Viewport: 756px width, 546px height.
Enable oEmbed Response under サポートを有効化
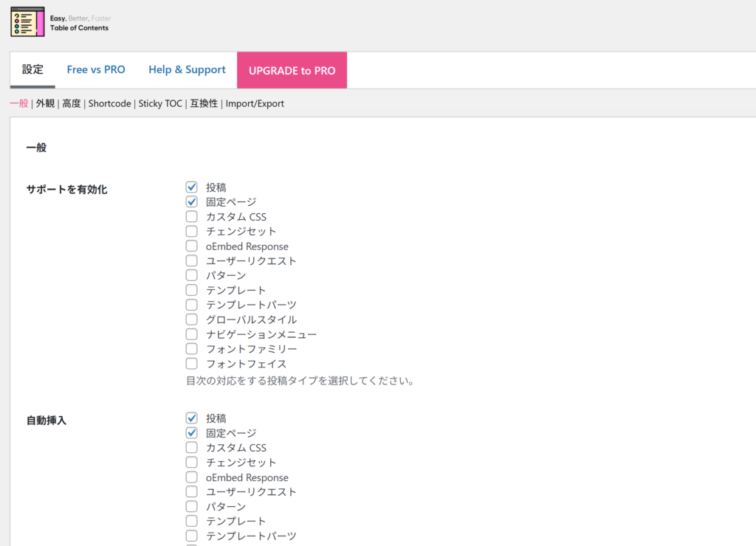(x=192, y=246)
